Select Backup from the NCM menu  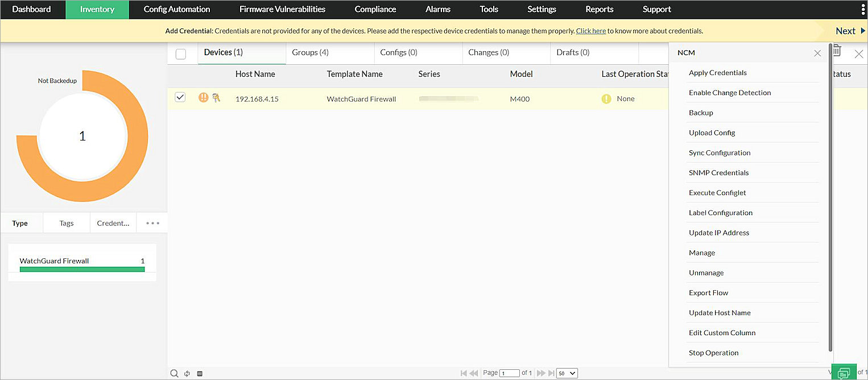click(701, 112)
